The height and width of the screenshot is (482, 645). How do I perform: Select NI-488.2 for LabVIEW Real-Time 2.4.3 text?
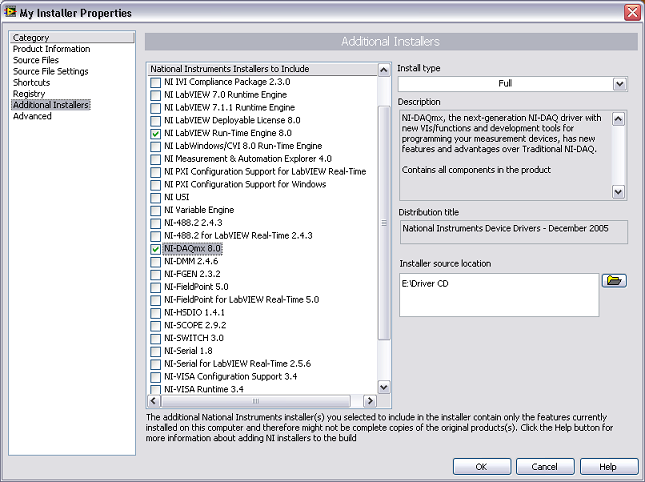[x=238, y=236]
